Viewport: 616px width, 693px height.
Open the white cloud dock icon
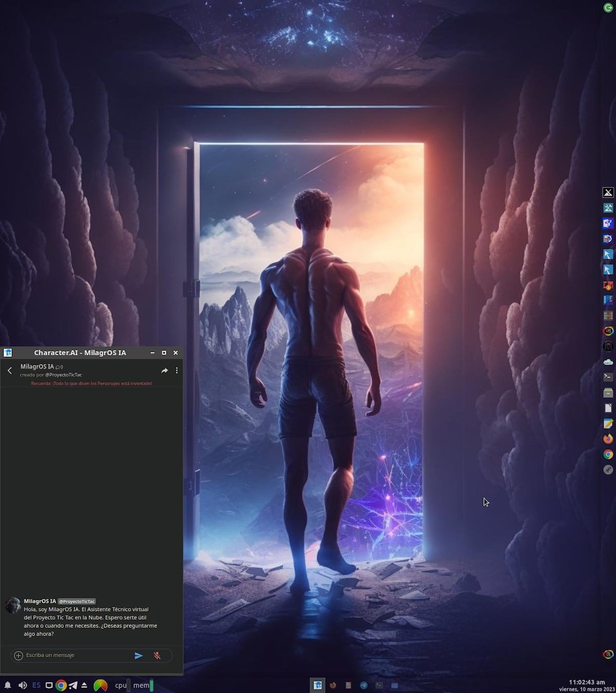coord(608,362)
